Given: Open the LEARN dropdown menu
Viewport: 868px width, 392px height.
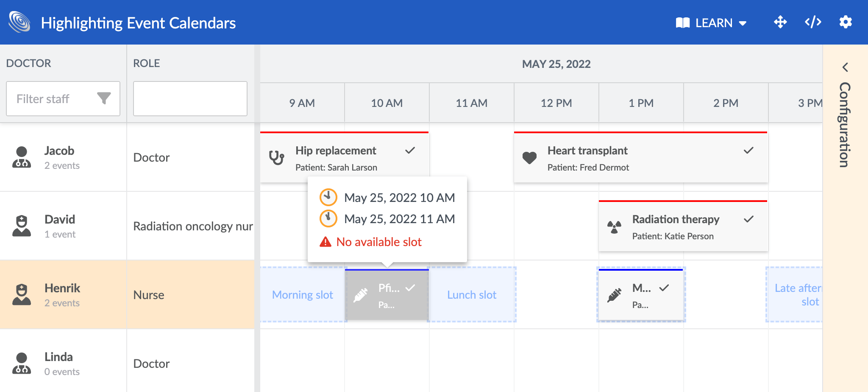Looking at the screenshot, I should point(711,23).
